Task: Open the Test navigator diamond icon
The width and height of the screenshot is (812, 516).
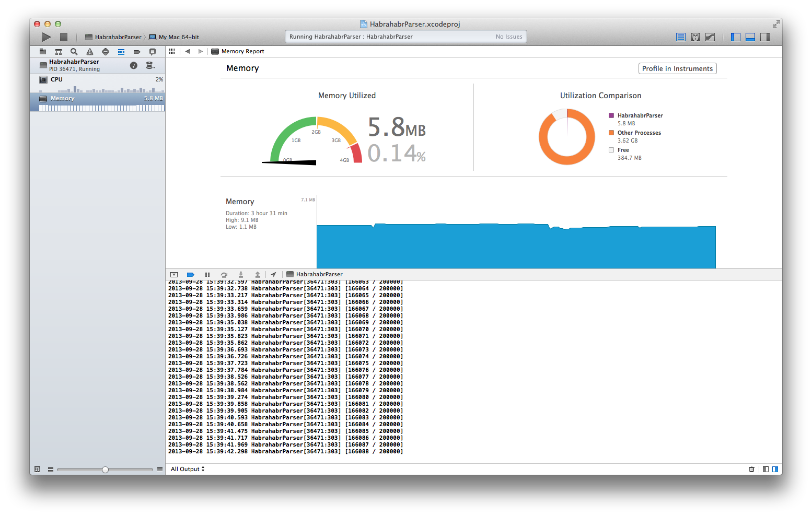Action: click(x=106, y=52)
